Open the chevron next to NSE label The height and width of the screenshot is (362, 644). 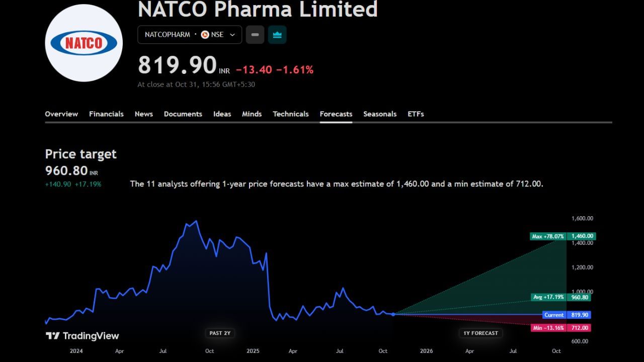[x=232, y=34]
